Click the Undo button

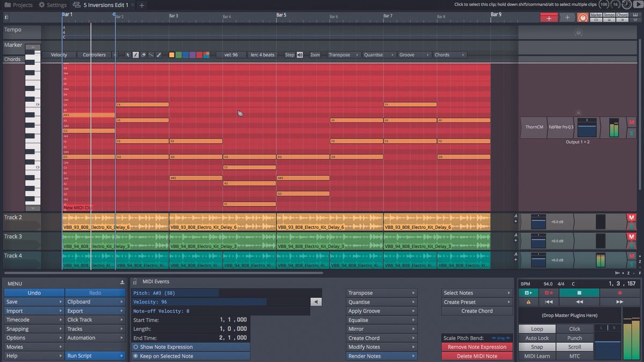[34, 292]
